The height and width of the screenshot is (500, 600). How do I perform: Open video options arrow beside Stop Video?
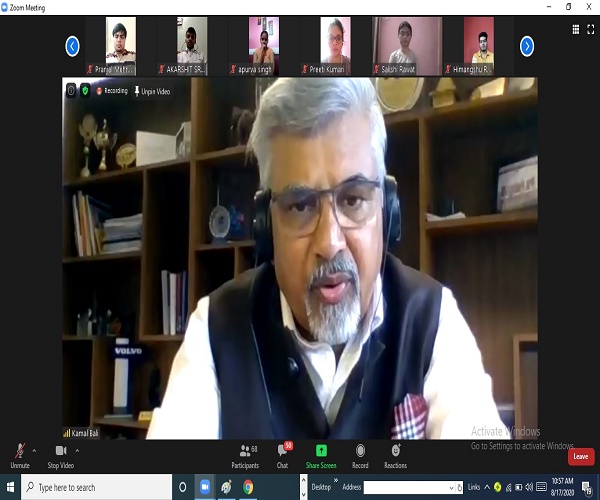pyautogui.click(x=77, y=451)
